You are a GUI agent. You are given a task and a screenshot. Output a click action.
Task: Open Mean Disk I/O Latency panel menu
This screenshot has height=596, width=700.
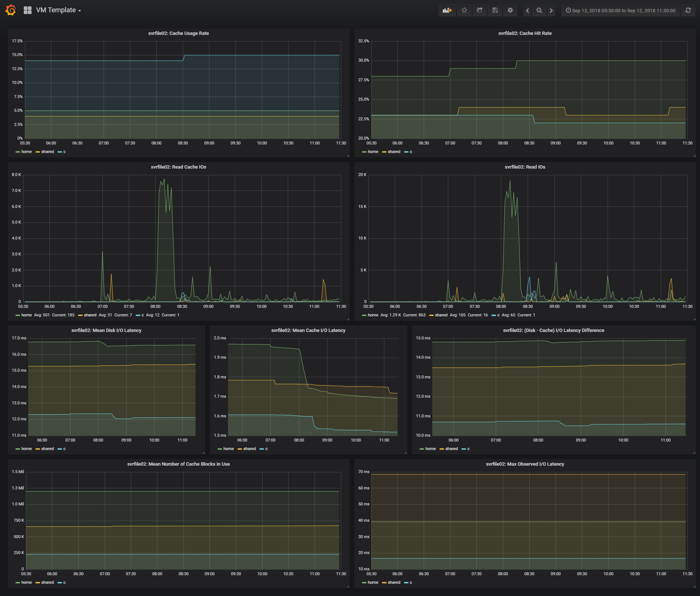[x=106, y=330]
